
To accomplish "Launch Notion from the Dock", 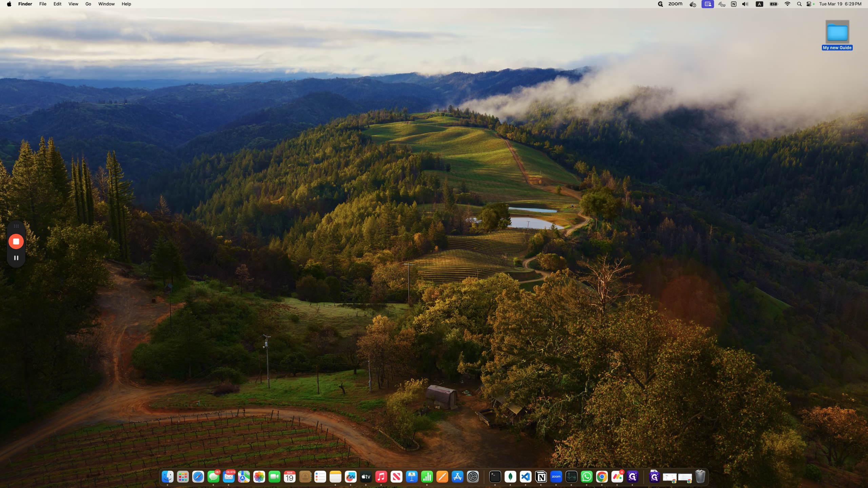I will (x=541, y=477).
